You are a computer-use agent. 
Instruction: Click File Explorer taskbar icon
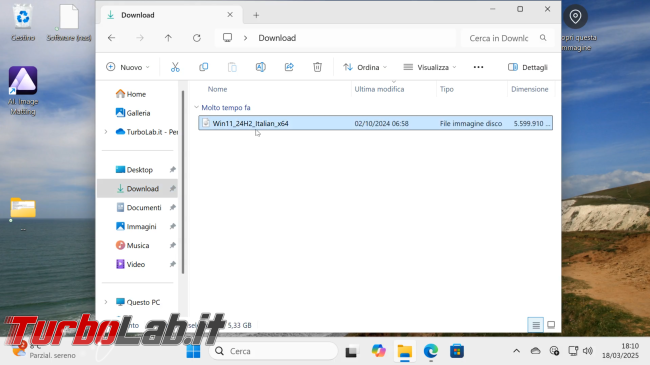pyautogui.click(x=405, y=351)
